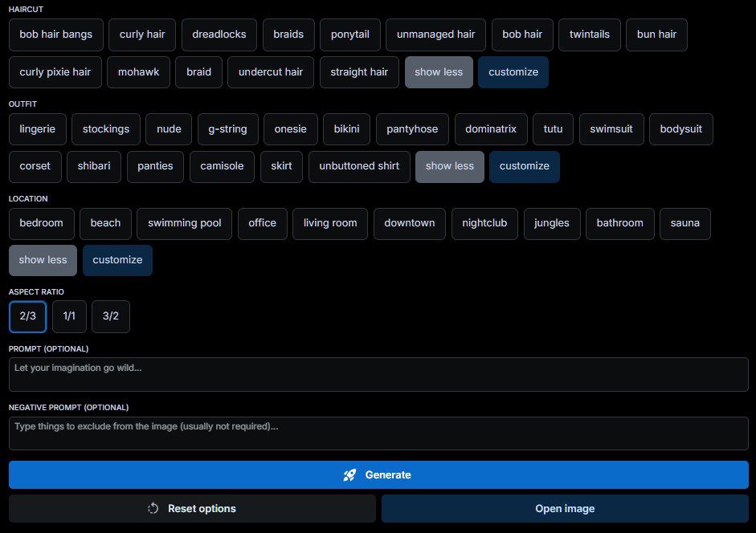756x533 pixels.
Task: Pick the bathroom location
Action: (x=619, y=224)
